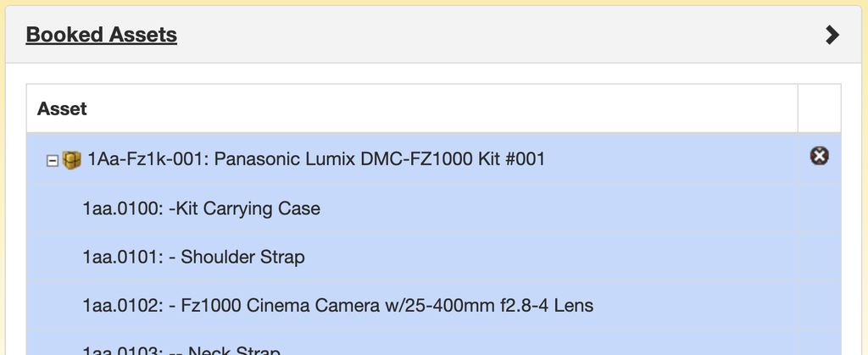The width and height of the screenshot is (868, 355).
Task: Collapse the 1Aa-Fz1k-001 kit tree node
Action: pyautogui.click(x=53, y=161)
